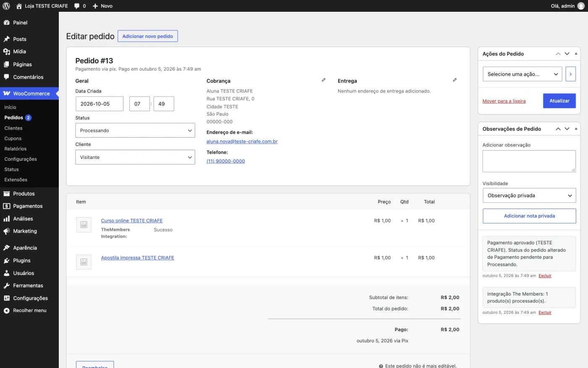Open the aluna.nova email link
The image size is (588, 368).
click(x=242, y=141)
